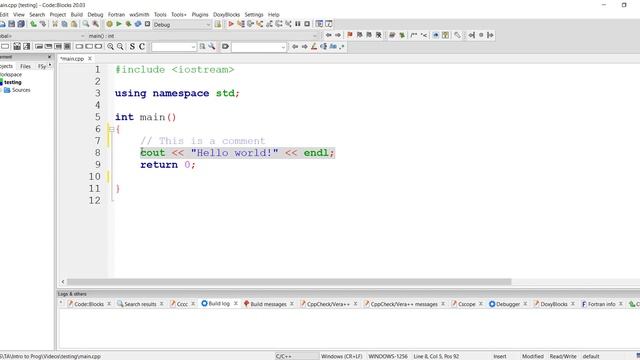This screenshot has width=640, height=360.
Task: Switch to the Search results log tab
Action: pos(140,304)
